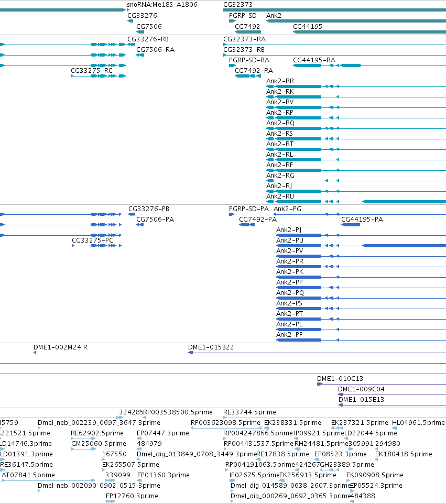Screen dimensions: 446x504
Task: Select EST RE33744.5prime
Action: pyautogui.click(x=249, y=412)
